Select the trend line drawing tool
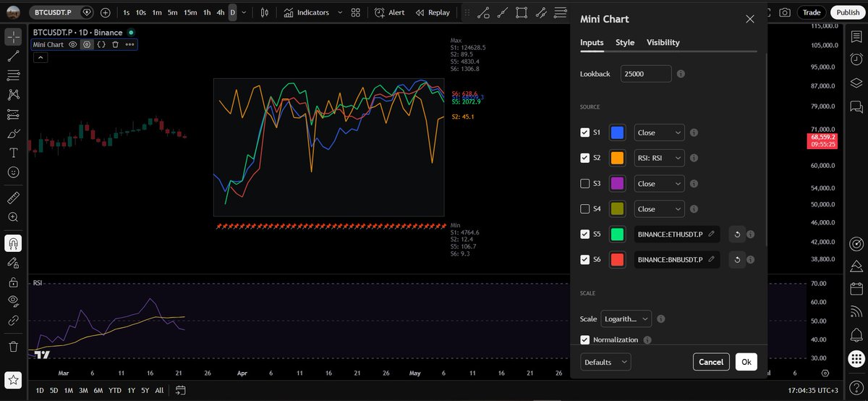868x401 pixels. [13, 56]
